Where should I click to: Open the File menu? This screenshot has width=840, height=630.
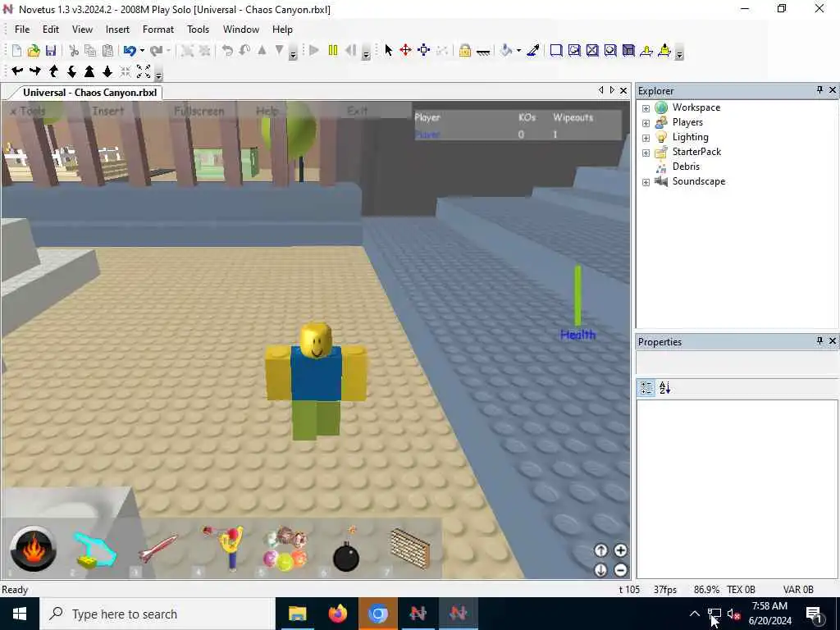pos(22,30)
